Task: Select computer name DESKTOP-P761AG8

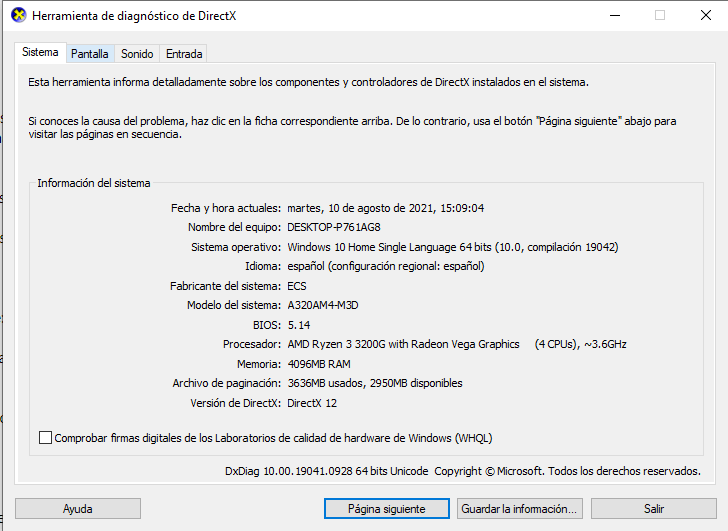Action: [x=334, y=227]
